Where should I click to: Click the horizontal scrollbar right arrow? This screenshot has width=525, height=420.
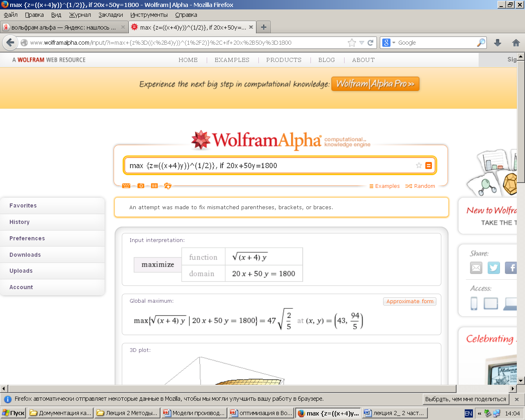click(513, 388)
